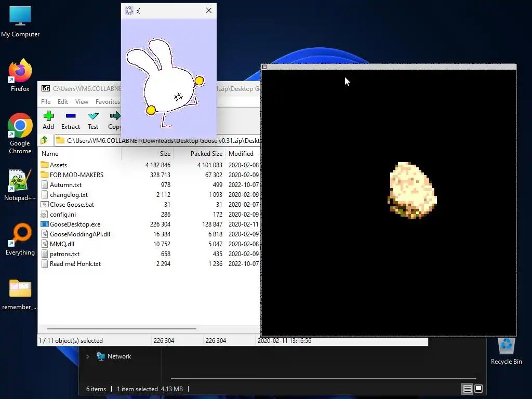Click the 2020-02-11 13:16:56 status entry
The width and height of the screenshot is (532, 399).
click(284, 341)
